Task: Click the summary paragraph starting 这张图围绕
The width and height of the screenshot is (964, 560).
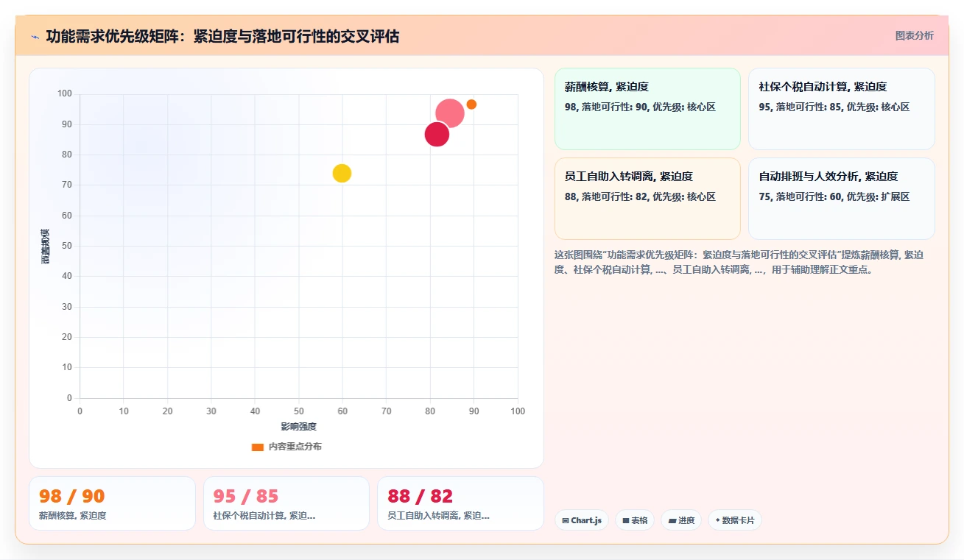Action: (x=740, y=262)
